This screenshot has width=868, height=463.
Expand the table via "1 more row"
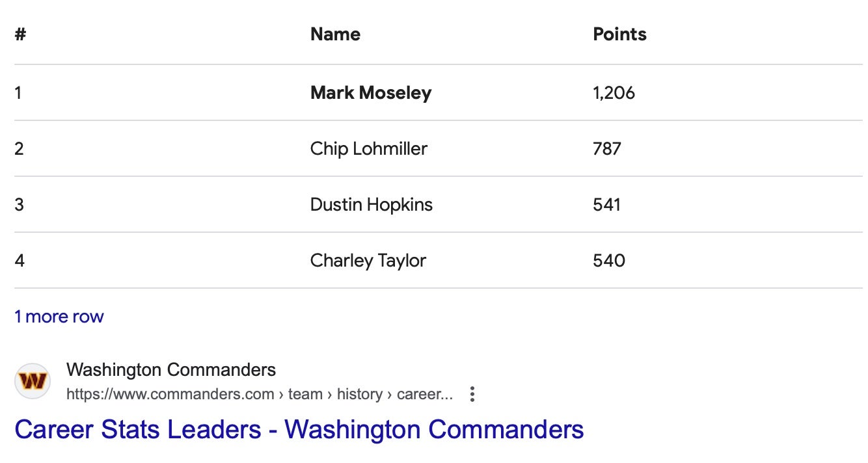[x=59, y=317]
